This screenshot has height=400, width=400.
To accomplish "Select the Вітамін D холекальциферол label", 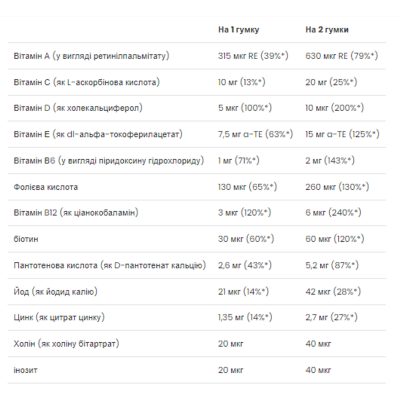I will click(78, 108).
